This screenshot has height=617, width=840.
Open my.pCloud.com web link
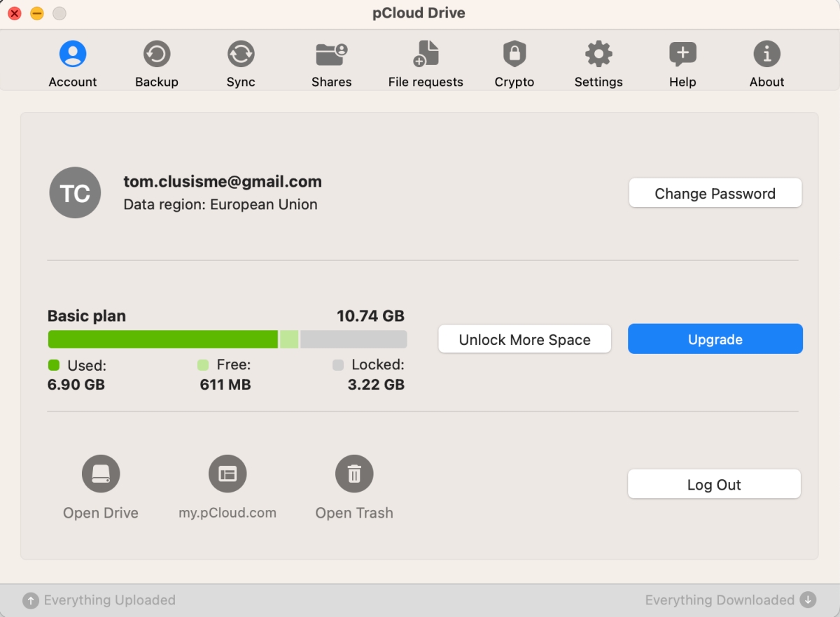coord(227,474)
